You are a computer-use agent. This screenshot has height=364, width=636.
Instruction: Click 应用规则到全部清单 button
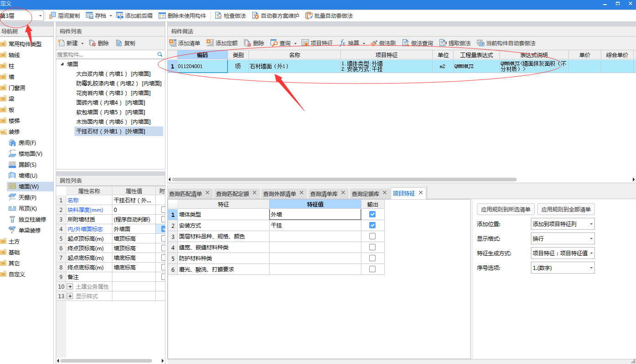(x=566, y=210)
